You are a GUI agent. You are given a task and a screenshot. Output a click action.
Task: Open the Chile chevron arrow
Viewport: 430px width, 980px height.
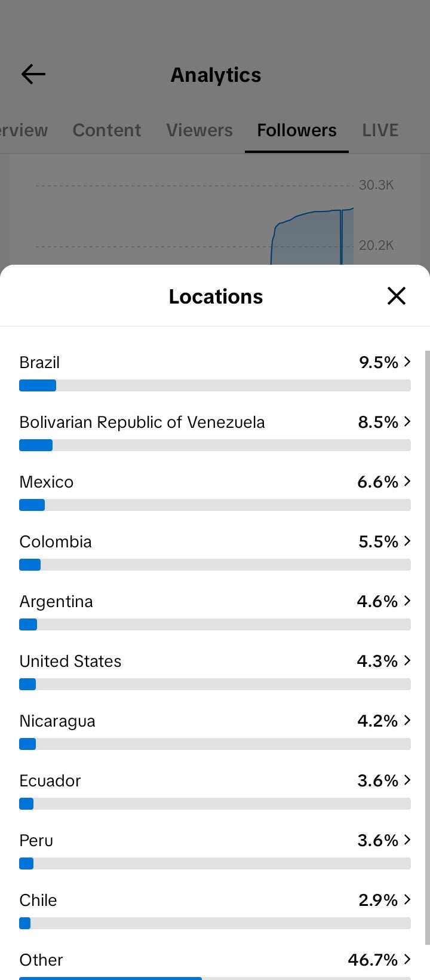click(407, 899)
